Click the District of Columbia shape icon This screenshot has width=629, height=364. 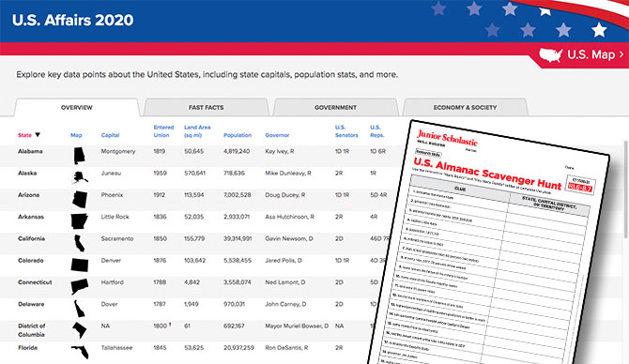[x=80, y=330]
